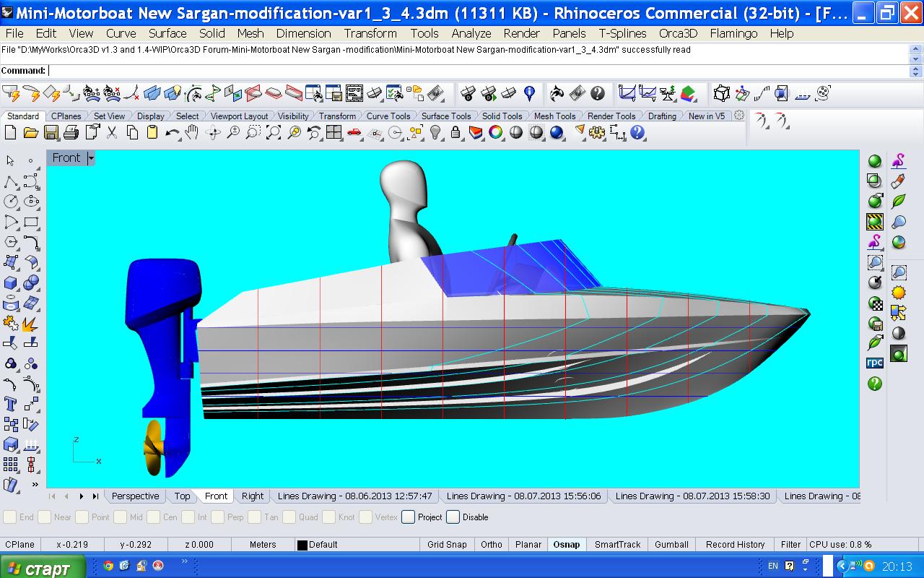Expand the Front viewport title dropdown
Image resolution: width=924 pixels, height=578 pixels.
tap(91, 158)
